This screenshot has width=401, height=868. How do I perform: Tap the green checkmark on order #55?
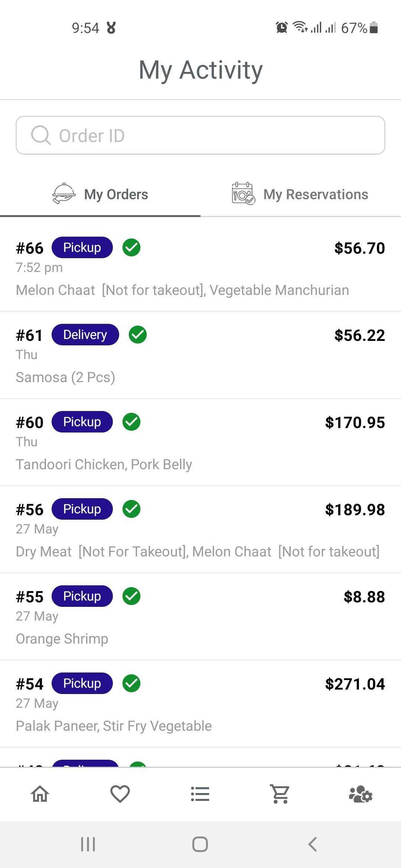131,596
